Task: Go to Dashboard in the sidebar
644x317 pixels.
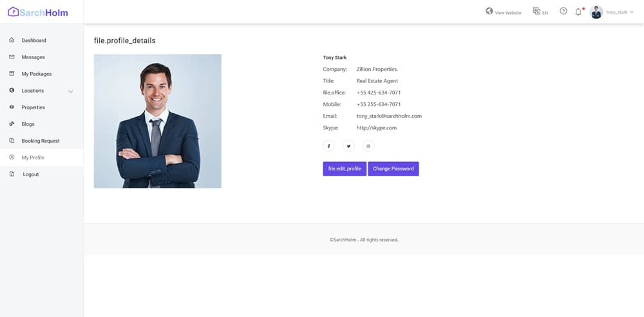Action: [33, 41]
